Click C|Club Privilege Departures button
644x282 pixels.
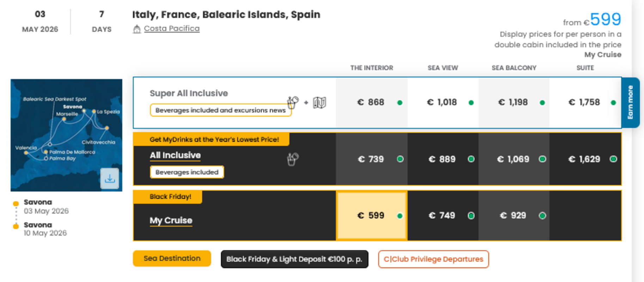[x=433, y=259]
